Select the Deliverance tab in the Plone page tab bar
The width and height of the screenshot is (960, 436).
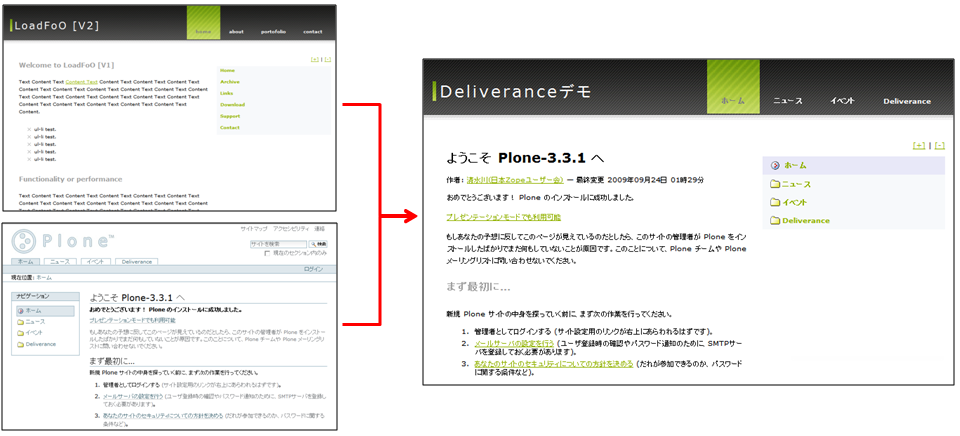click(x=137, y=261)
